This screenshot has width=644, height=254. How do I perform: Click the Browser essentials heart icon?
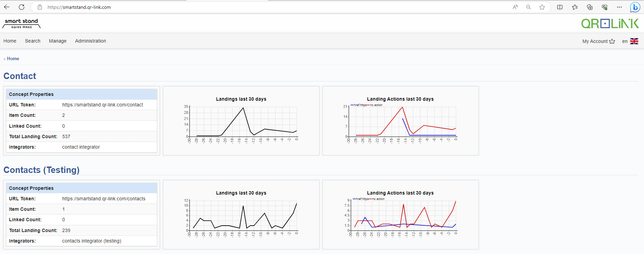(605, 7)
